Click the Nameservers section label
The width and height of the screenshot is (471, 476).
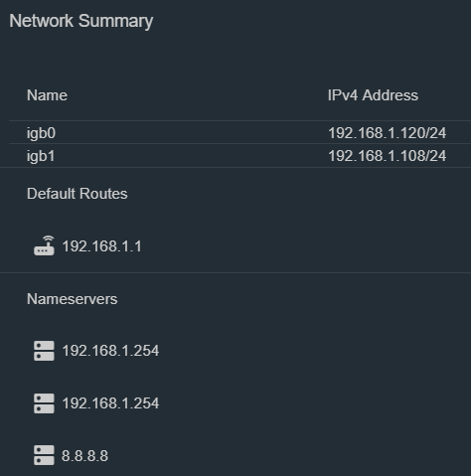pos(73,299)
